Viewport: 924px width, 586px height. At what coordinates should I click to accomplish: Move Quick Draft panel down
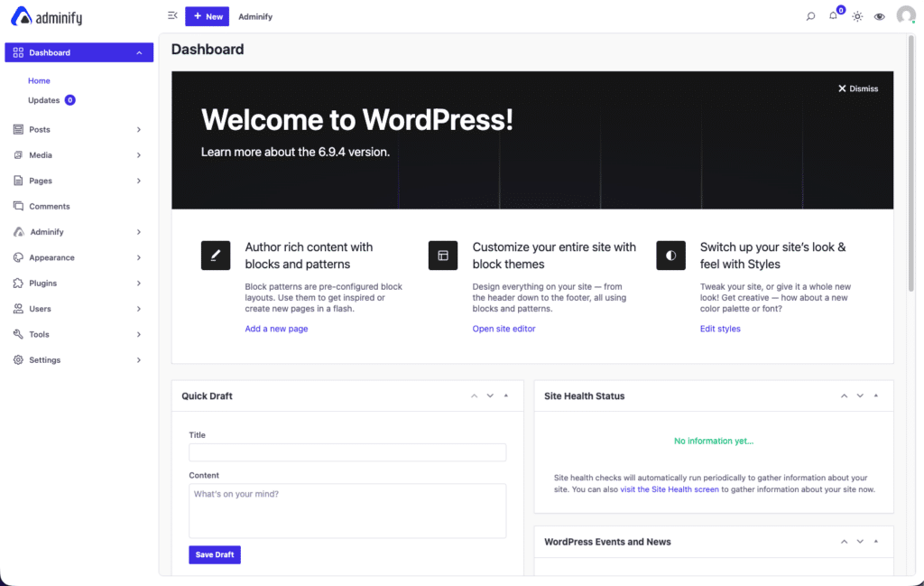pos(490,396)
